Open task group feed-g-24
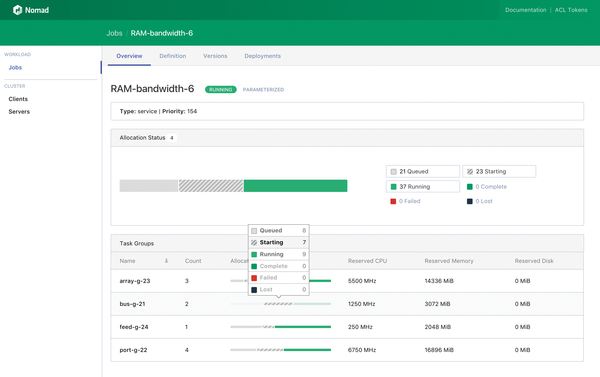 [134, 327]
